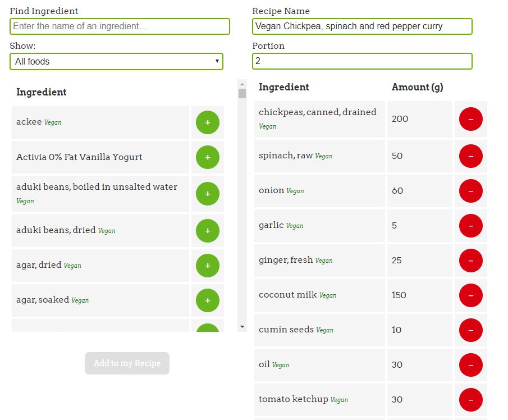Click the Recipe Name field

click(362, 26)
